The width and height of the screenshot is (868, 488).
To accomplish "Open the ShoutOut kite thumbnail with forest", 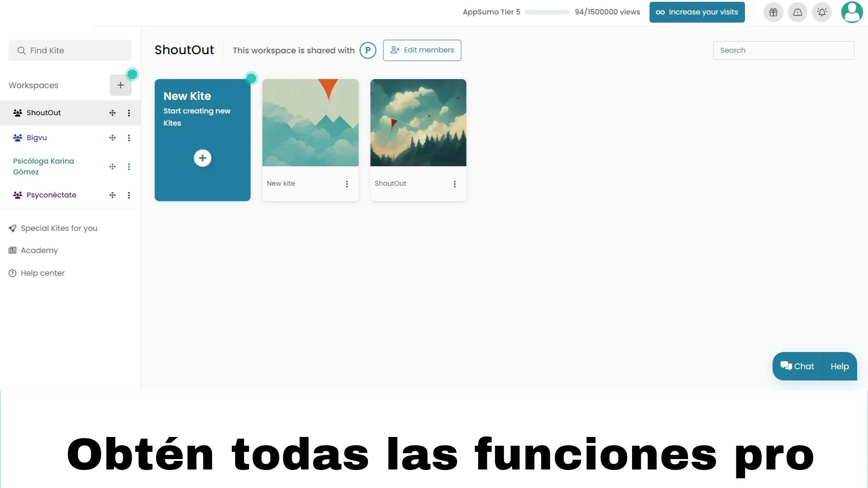I will tap(418, 123).
